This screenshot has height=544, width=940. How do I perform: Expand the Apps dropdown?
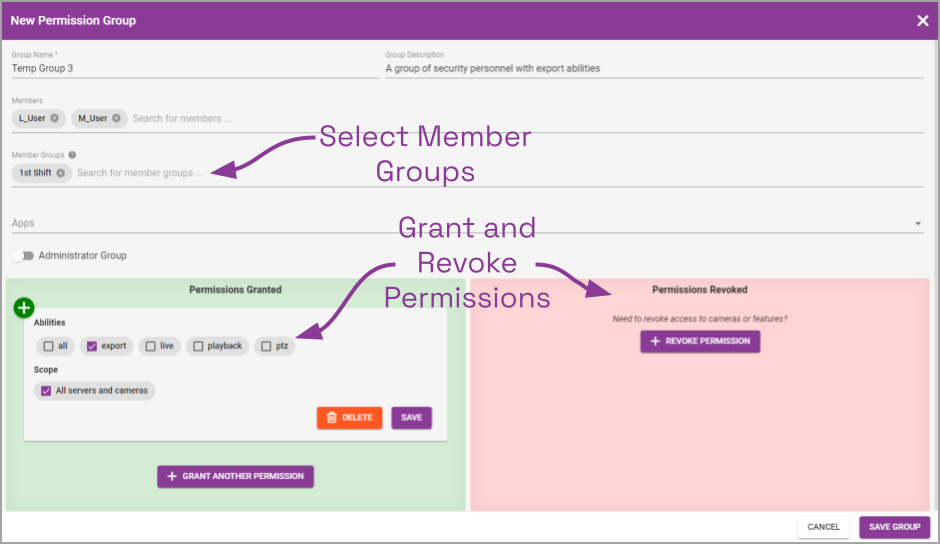917,224
